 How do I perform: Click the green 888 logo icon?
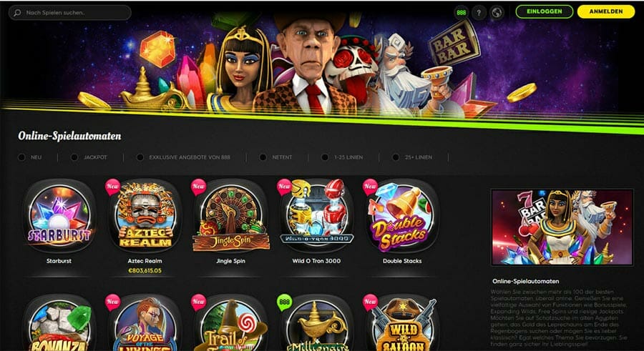point(462,13)
